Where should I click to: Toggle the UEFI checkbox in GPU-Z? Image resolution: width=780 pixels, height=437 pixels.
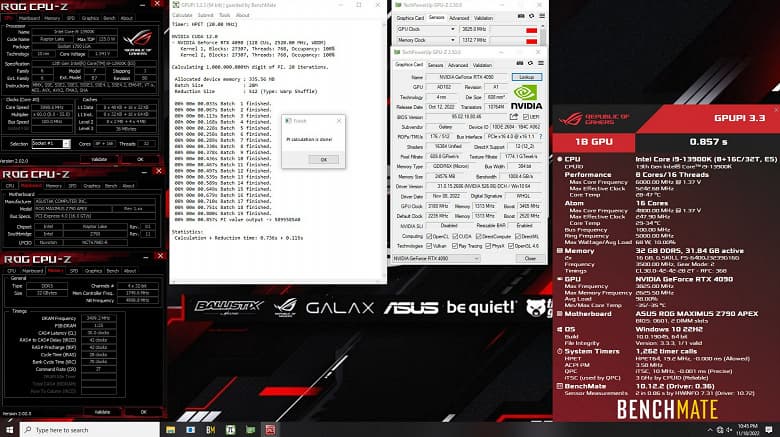pos(526,117)
